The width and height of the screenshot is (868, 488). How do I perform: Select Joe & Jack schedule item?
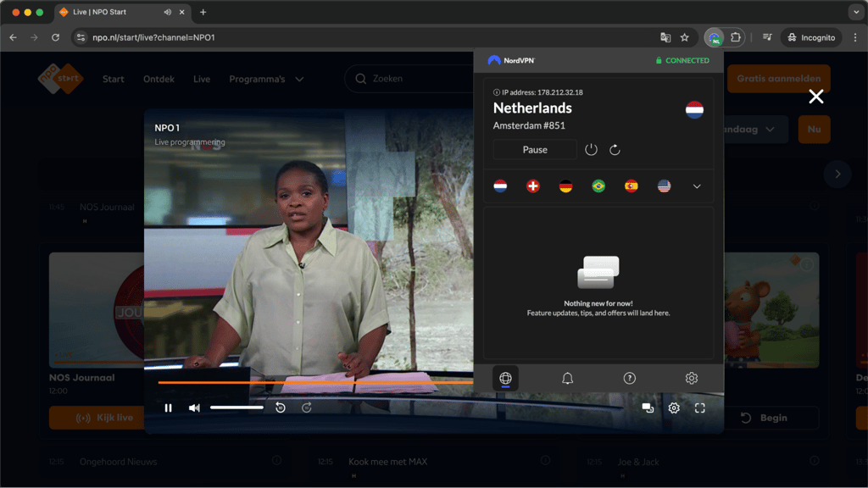pos(637,462)
